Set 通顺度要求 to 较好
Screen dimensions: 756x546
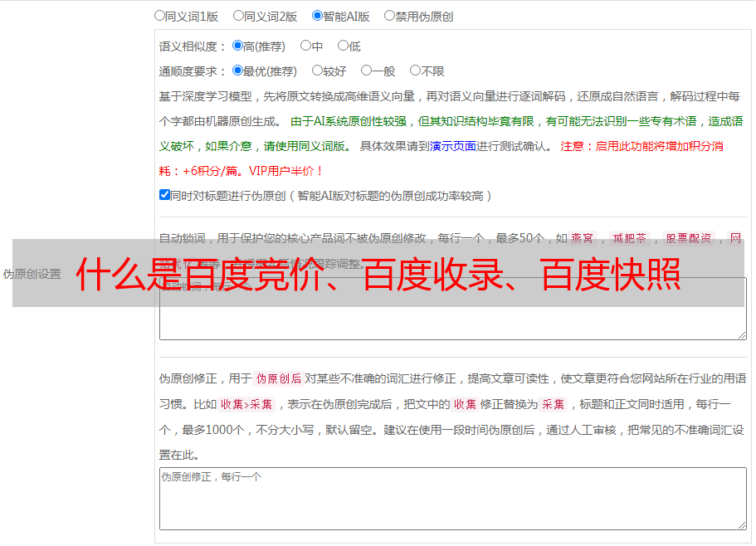[x=317, y=71]
